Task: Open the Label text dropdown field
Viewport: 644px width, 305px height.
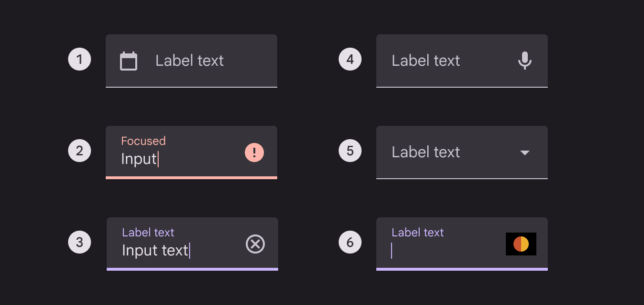Action: (x=426, y=152)
